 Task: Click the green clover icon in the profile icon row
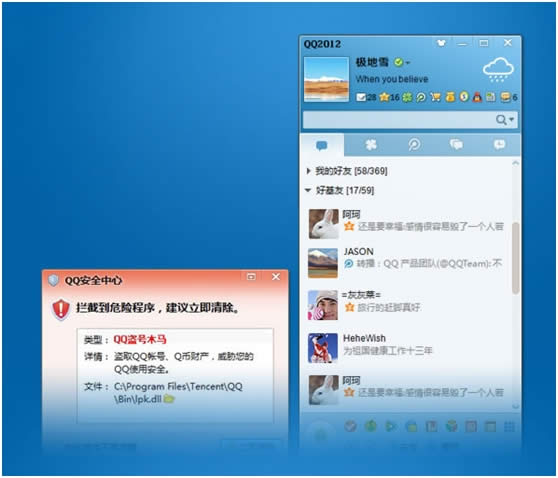coord(407,97)
